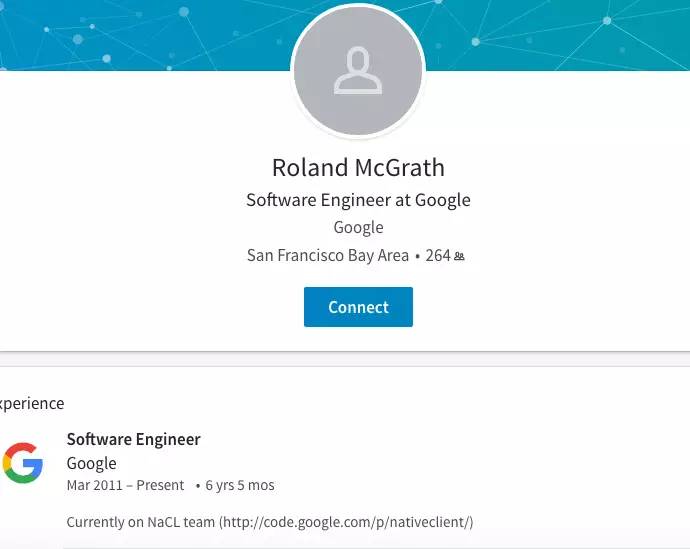Screen dimensions: 690x549
Task: Click the word Present in the date range
Action: (x=160, y=485)
